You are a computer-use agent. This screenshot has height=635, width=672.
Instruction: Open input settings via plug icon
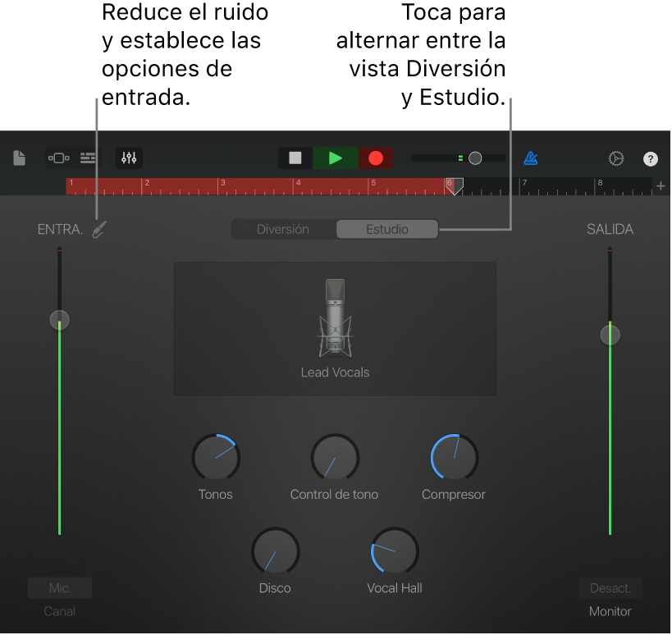[98, 230]
